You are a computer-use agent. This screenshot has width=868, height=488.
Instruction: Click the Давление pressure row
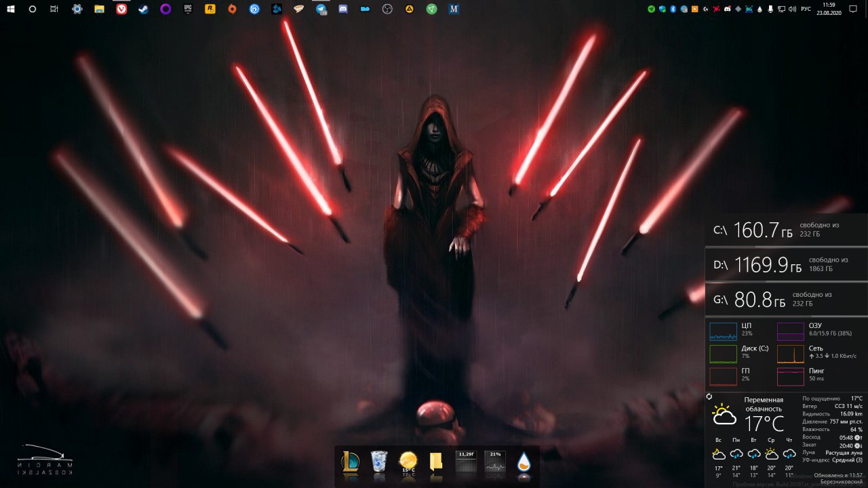[832, 422]
